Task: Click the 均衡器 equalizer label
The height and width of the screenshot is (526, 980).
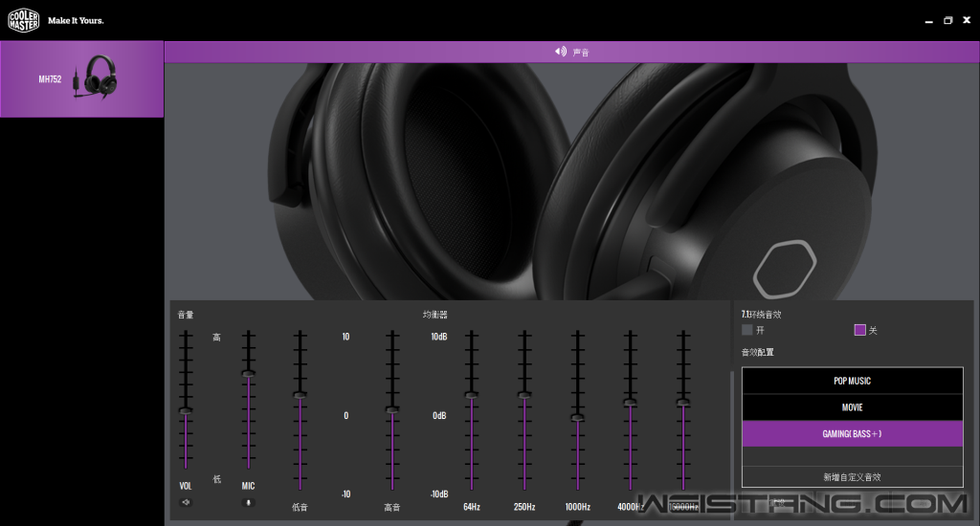Action: pos(435,315)
